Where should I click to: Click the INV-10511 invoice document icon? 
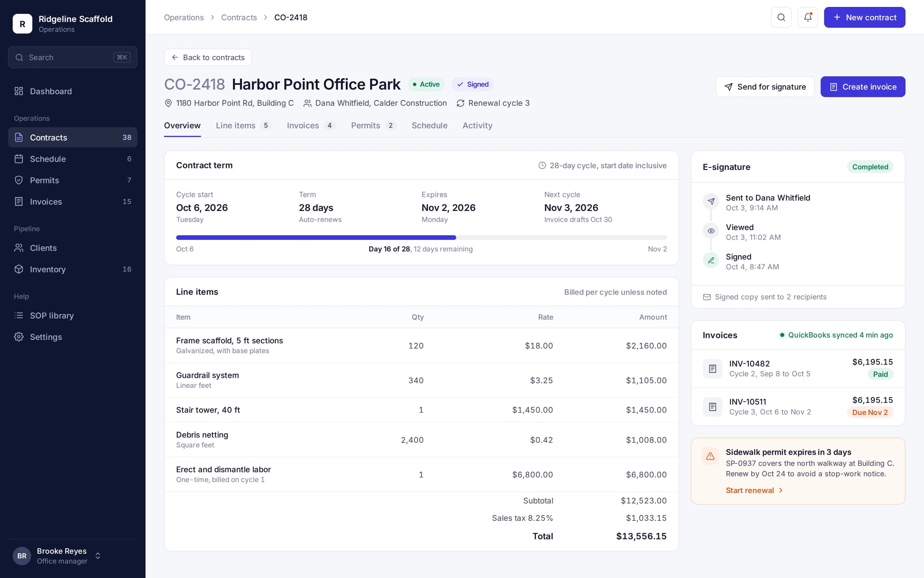tap(712, 407)
